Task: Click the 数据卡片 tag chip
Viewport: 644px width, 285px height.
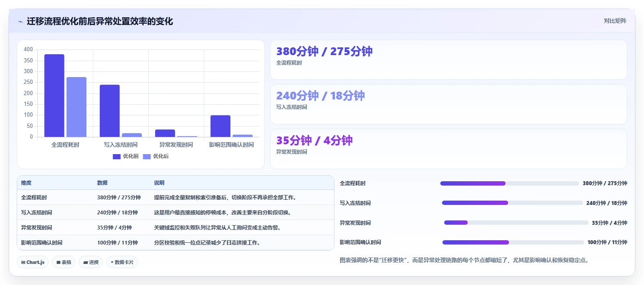Action: (122, 262)
